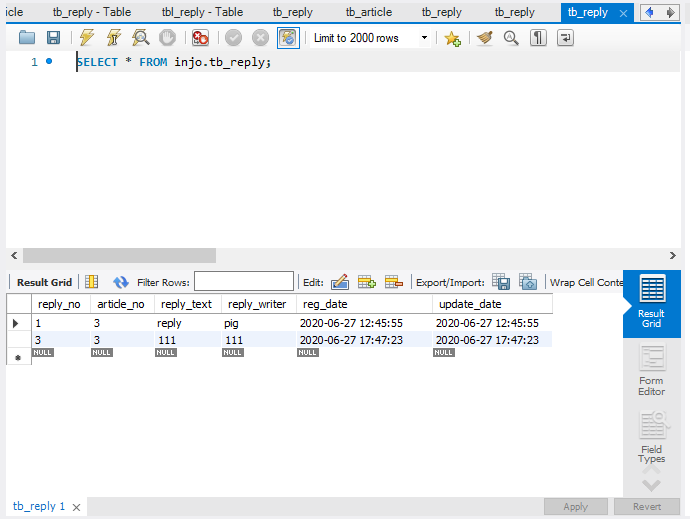Image resolution: width=690 pixels, height=519 pixels.
Task: Run Explain plan magnifier icon
Action: 140,38
